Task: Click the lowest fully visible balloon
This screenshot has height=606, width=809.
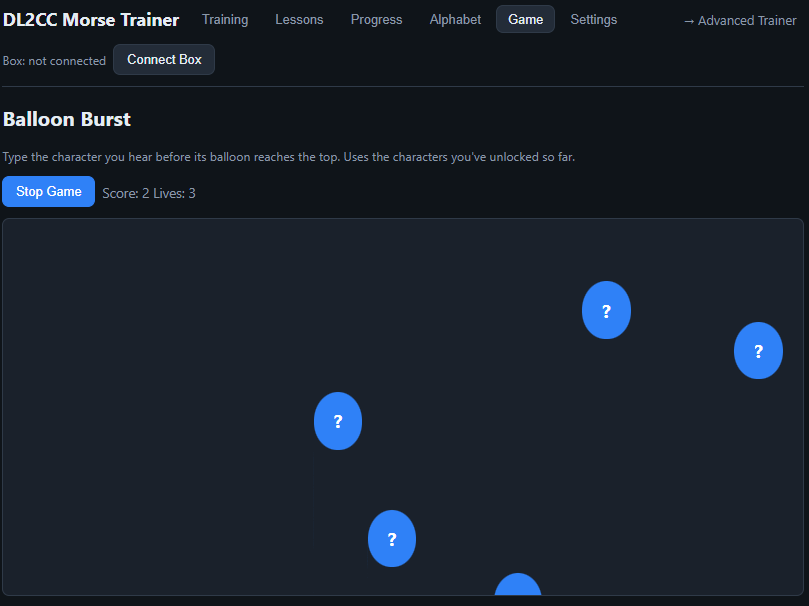Action: tap(392, 538)
